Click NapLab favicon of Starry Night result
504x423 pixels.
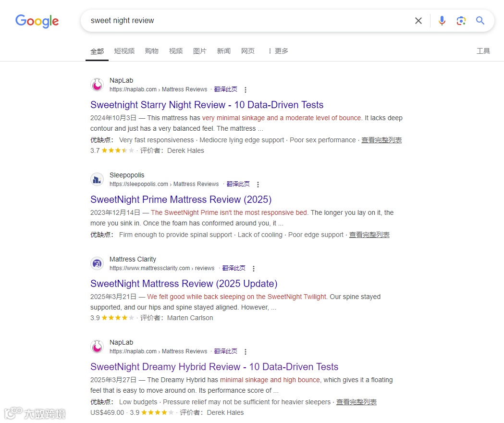tap(97, 85)
